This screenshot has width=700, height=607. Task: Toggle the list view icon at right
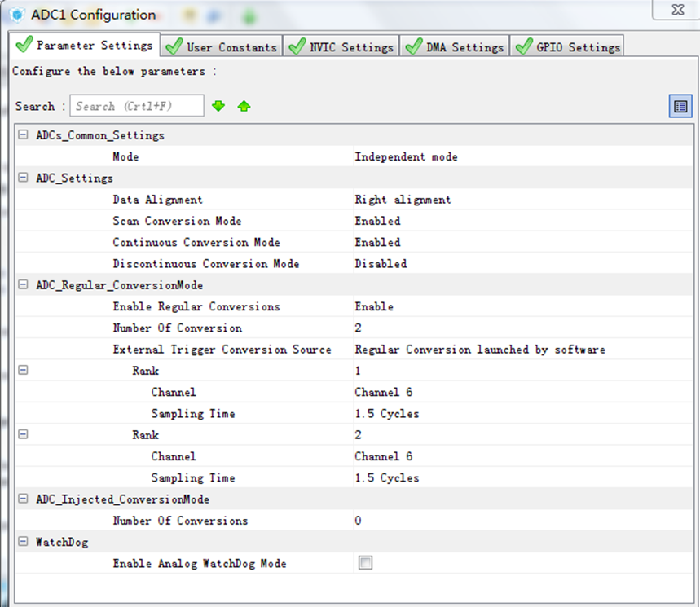[680, 106]
